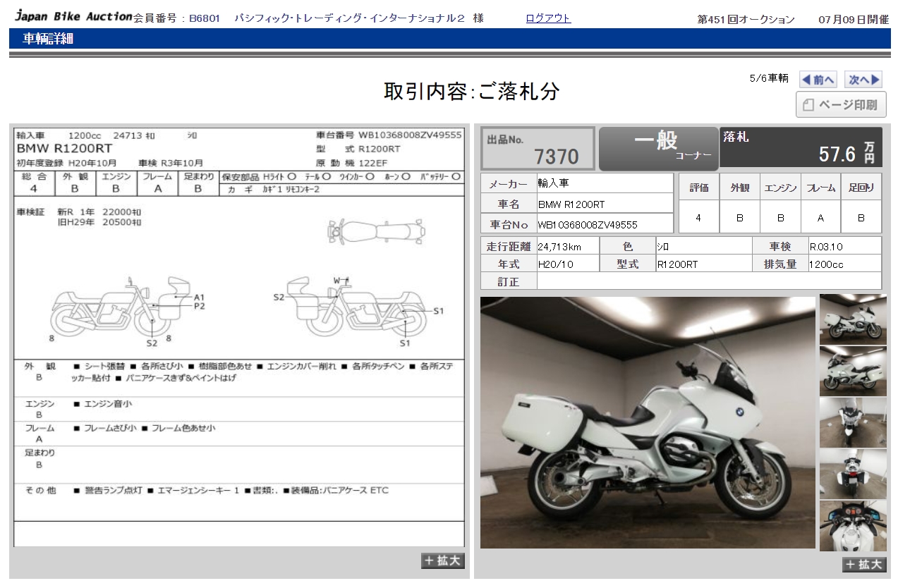
Task: Click the 一般コーナー category box
Action: 658,149
